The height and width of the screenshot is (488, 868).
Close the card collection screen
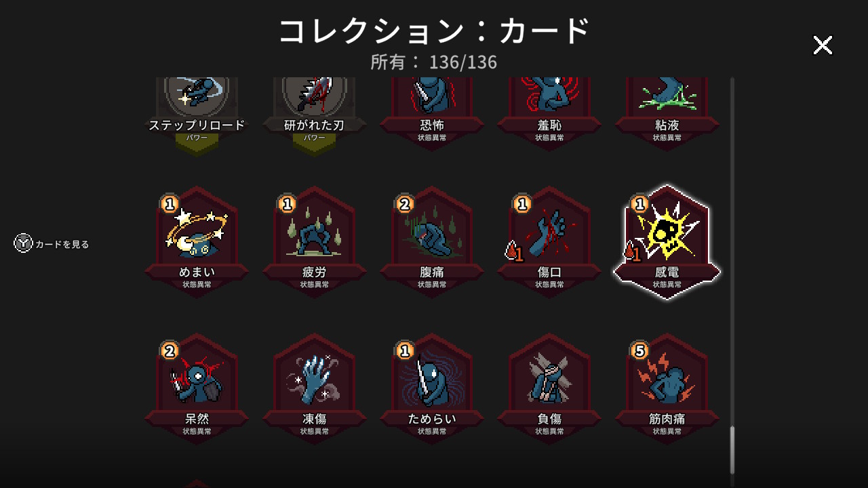[823, 45]
